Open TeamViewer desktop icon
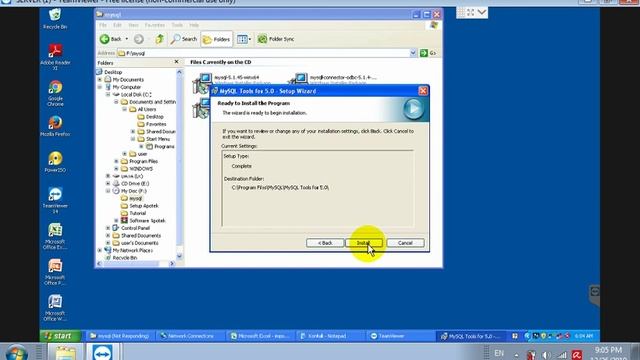This screenshot has width=640, height=360. 55,200
